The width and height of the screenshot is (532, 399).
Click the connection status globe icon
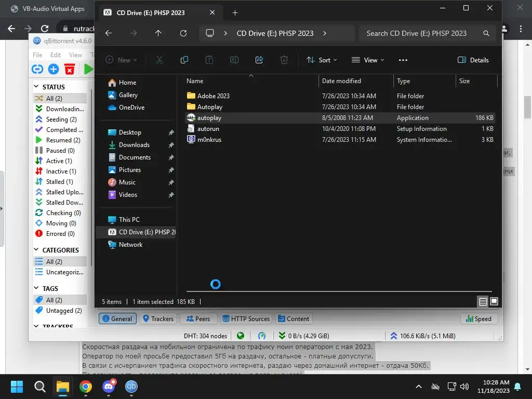point(241,336)
